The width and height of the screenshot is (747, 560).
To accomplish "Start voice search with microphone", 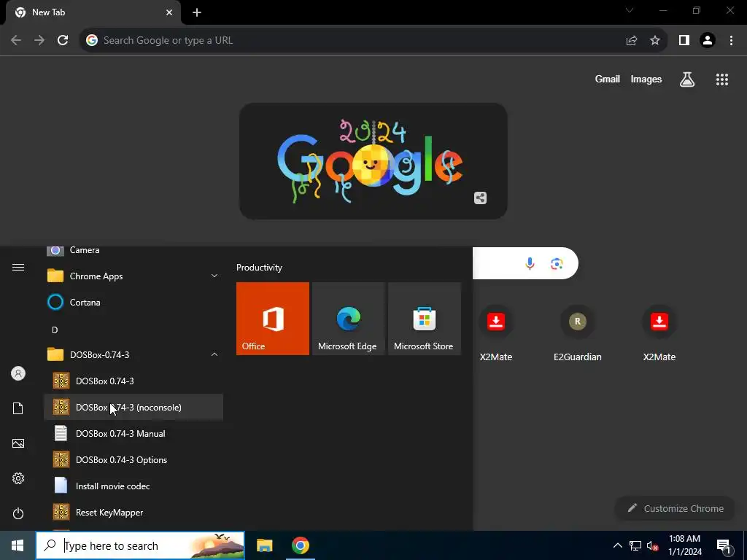I will (x=530, y=263).
